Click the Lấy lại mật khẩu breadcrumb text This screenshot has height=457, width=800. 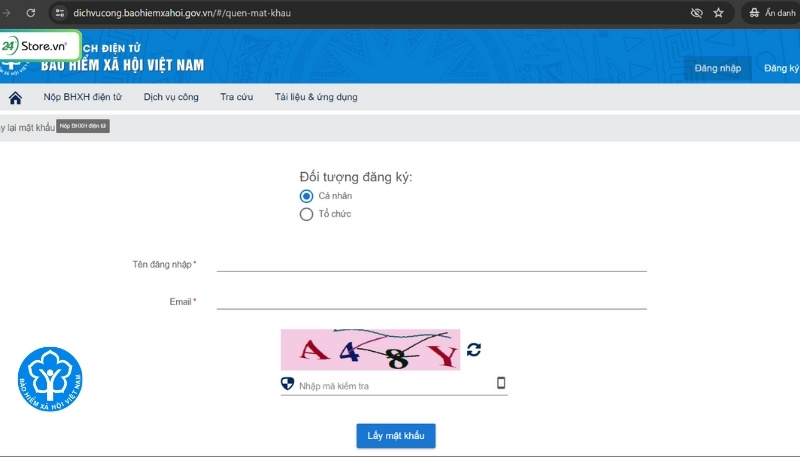point(27,128)
